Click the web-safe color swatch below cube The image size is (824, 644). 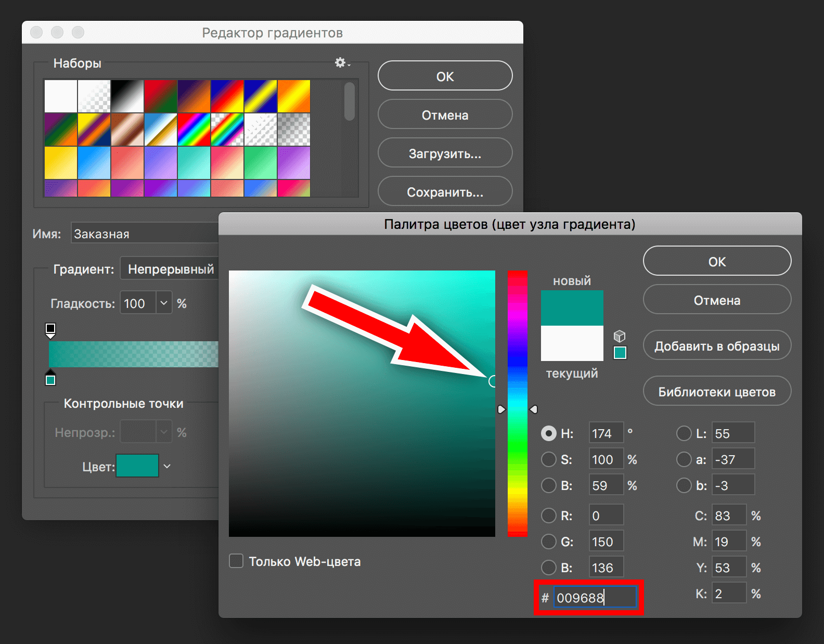(x=620, y=353)
